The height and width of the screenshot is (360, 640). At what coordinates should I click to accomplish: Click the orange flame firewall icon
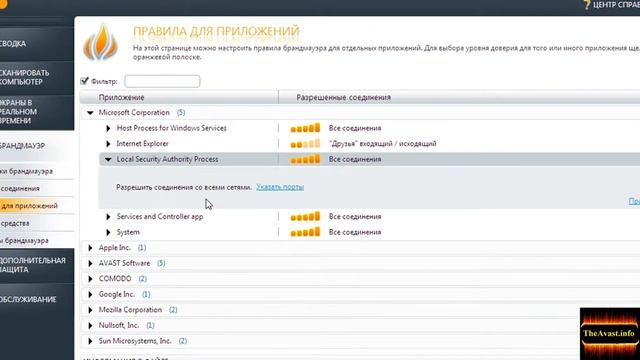(100, 42)
